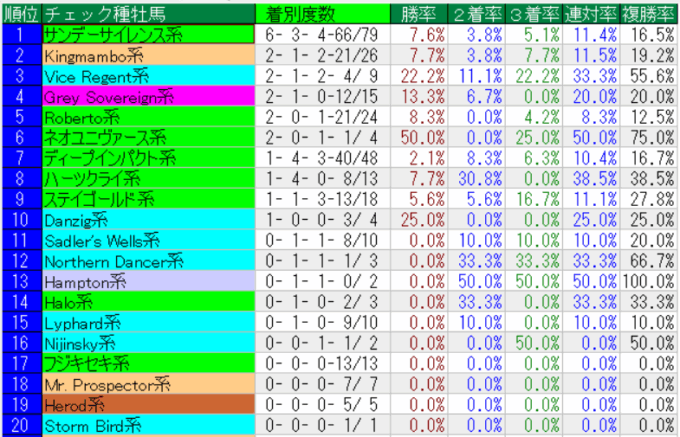Select the Sadler's Wells系 cell
The height and width of the screenshot is (437, 680).
(148, 240)
